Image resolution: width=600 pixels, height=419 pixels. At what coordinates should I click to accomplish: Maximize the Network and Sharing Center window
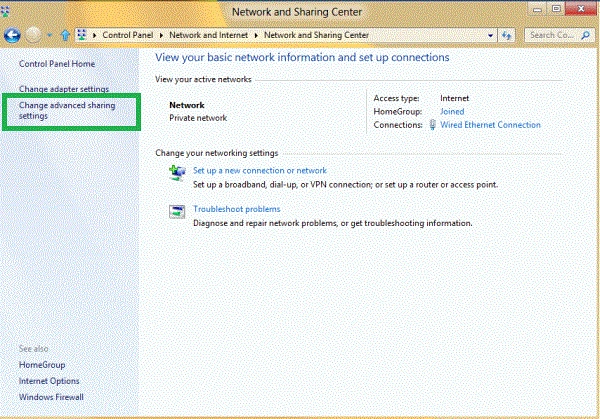[556, 10]
